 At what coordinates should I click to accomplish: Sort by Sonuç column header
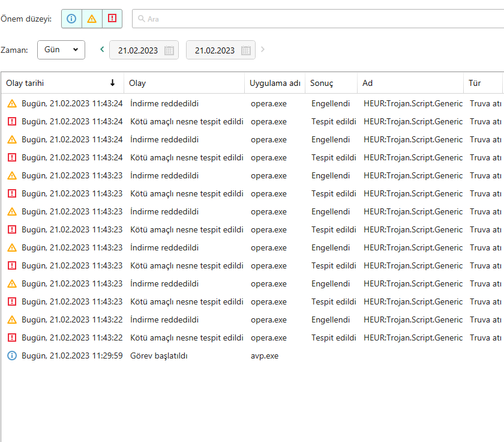coord(331,83)
